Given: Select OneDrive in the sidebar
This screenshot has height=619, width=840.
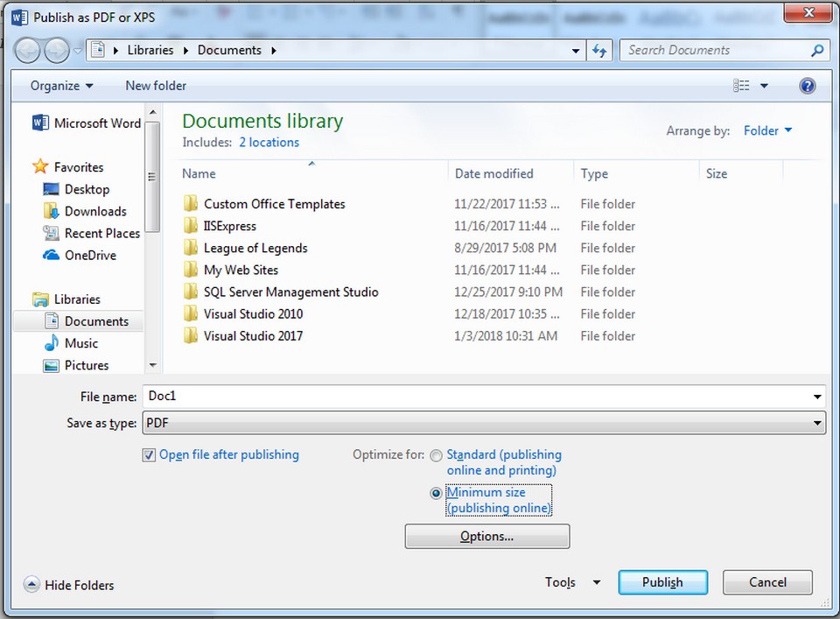Looking at the screenshot, I should pos(89,255).
